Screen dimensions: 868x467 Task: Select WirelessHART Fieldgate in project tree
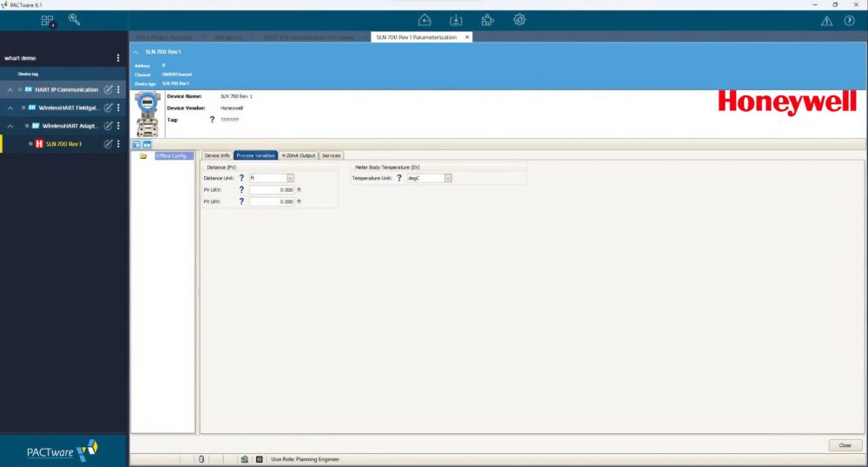coord(68,108)
